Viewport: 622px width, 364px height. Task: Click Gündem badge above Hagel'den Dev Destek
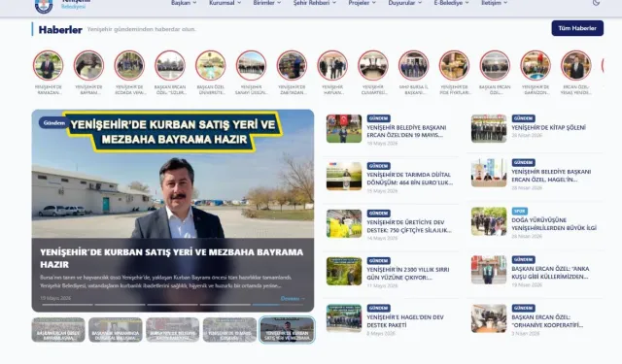pyautogui.click(x=378, y=308)
